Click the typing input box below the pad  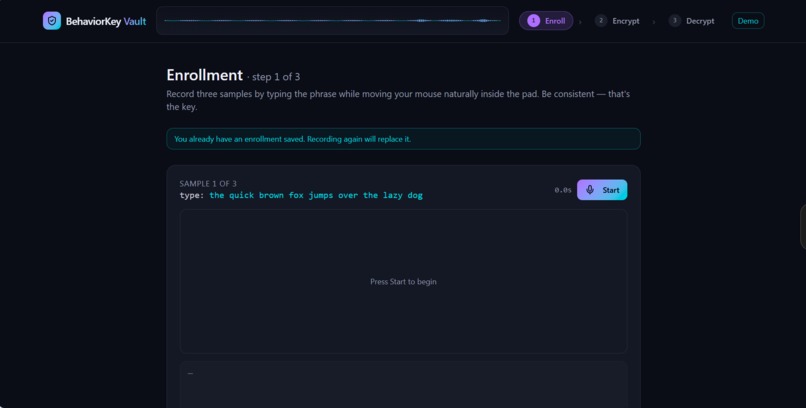404,384
